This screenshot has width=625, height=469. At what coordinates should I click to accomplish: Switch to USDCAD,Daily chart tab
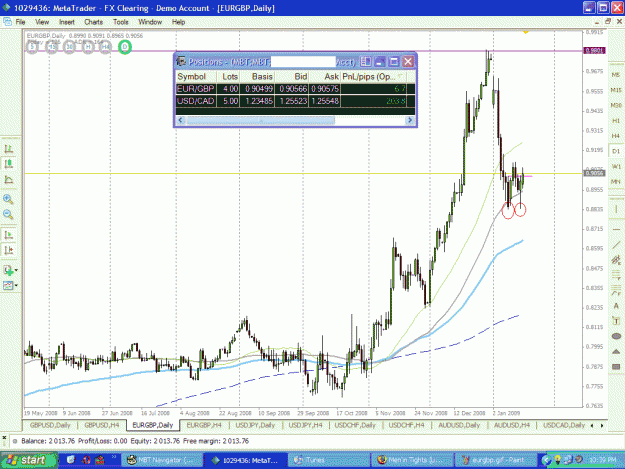pyautogui.click(x=564, y=425)
